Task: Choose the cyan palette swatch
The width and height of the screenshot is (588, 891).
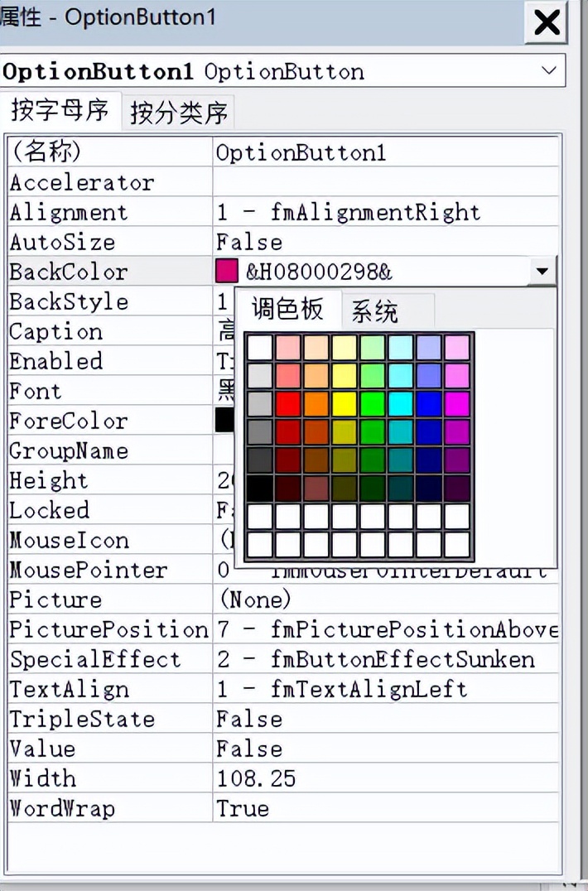Action: click(401, 403)
